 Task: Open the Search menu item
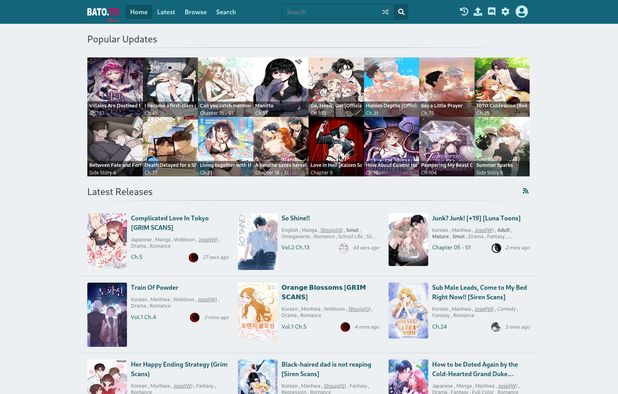[x=226, y=12]
